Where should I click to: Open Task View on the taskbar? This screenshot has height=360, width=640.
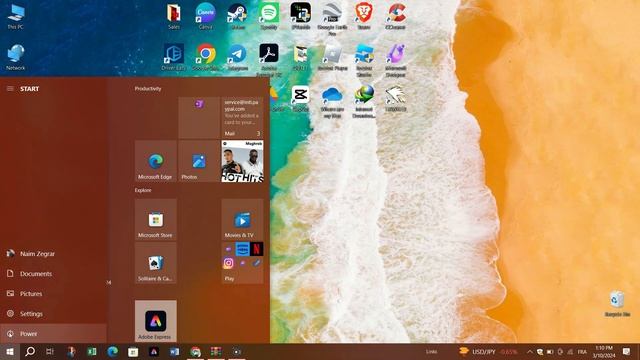tap(50, 351)
